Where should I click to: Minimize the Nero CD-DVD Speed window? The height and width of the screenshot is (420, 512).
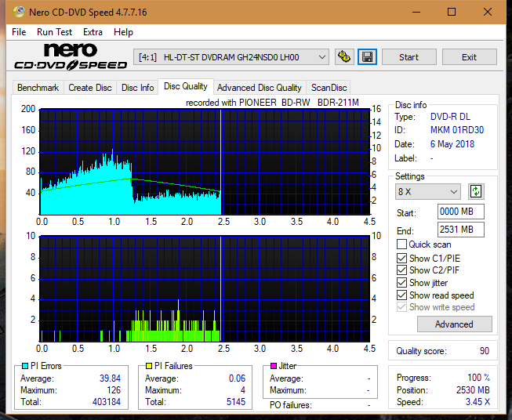416,12
